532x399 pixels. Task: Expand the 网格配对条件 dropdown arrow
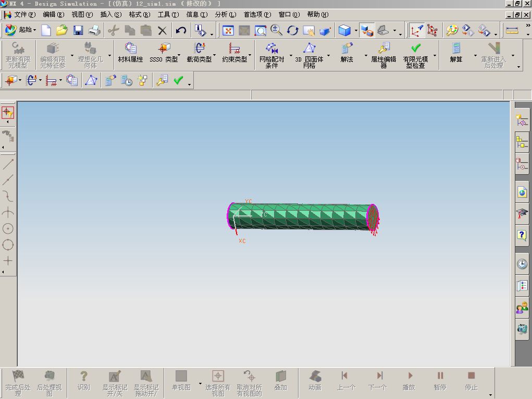(291, 55)
